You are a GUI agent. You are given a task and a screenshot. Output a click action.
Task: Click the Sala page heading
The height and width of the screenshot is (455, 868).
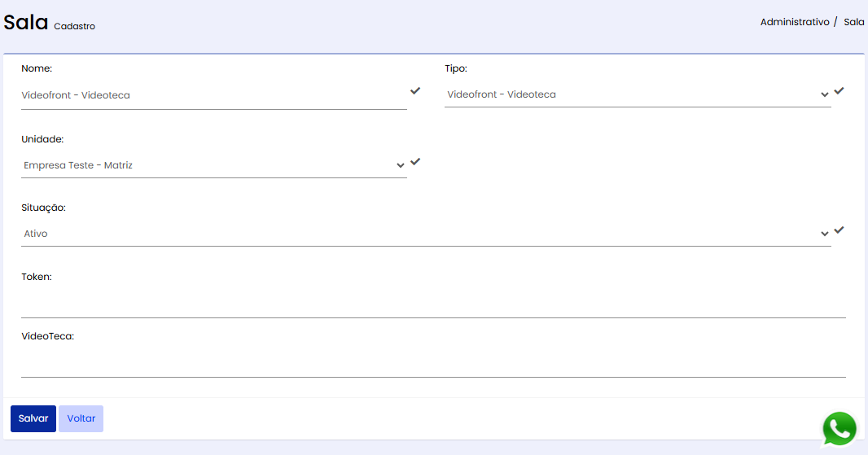pos(26,22)
